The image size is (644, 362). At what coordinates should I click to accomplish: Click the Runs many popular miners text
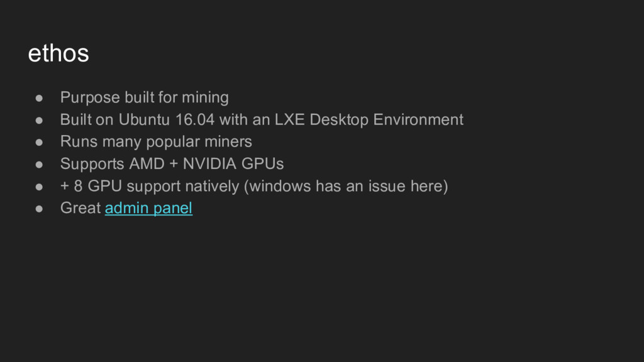tap(156, 141)
